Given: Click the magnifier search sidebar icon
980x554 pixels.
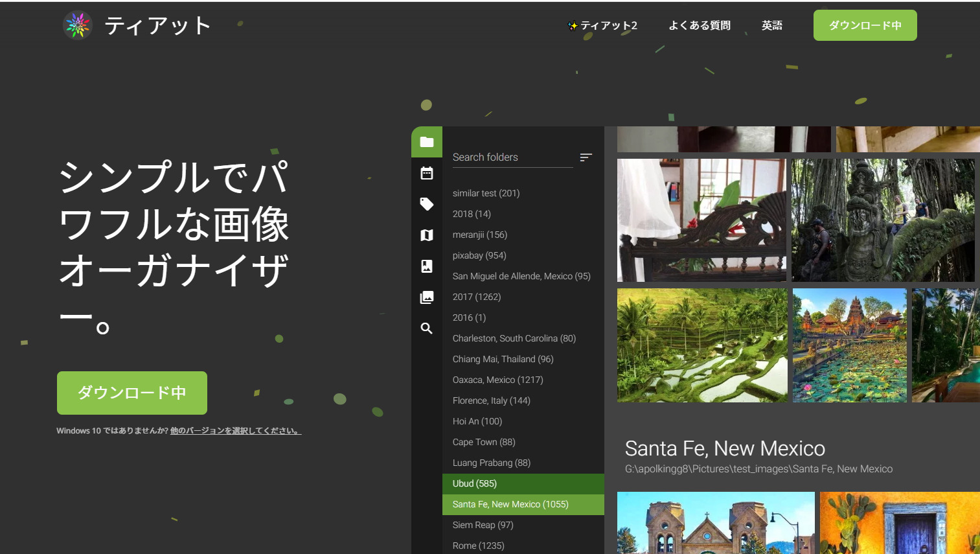Looking at the screenshot, I should (427, 329).
